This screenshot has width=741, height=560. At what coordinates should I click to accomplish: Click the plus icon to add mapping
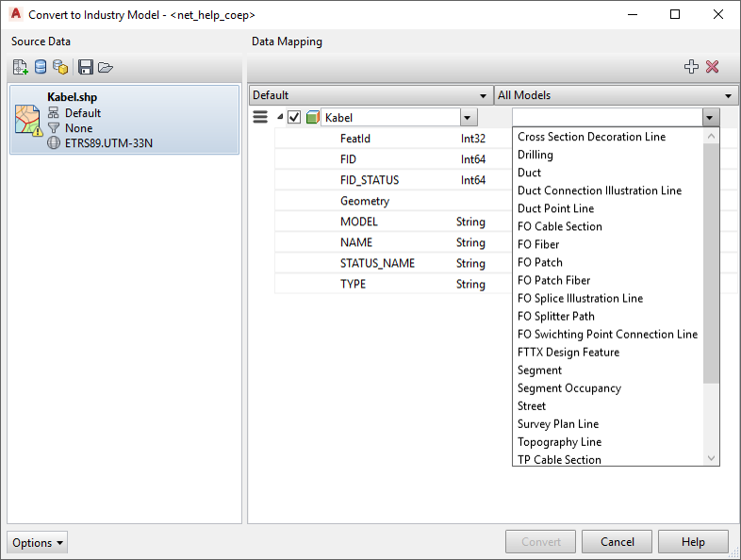pos(691,67)
